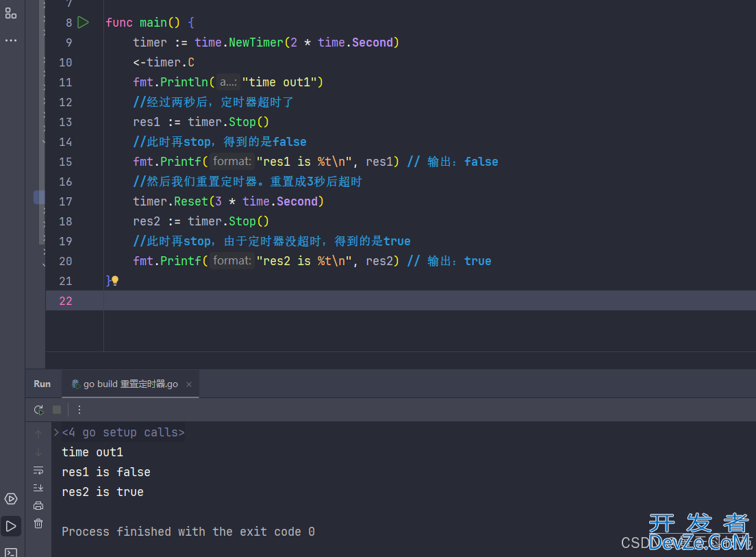
Task: Toggle soft-wrap in console output
Action: 38,470
